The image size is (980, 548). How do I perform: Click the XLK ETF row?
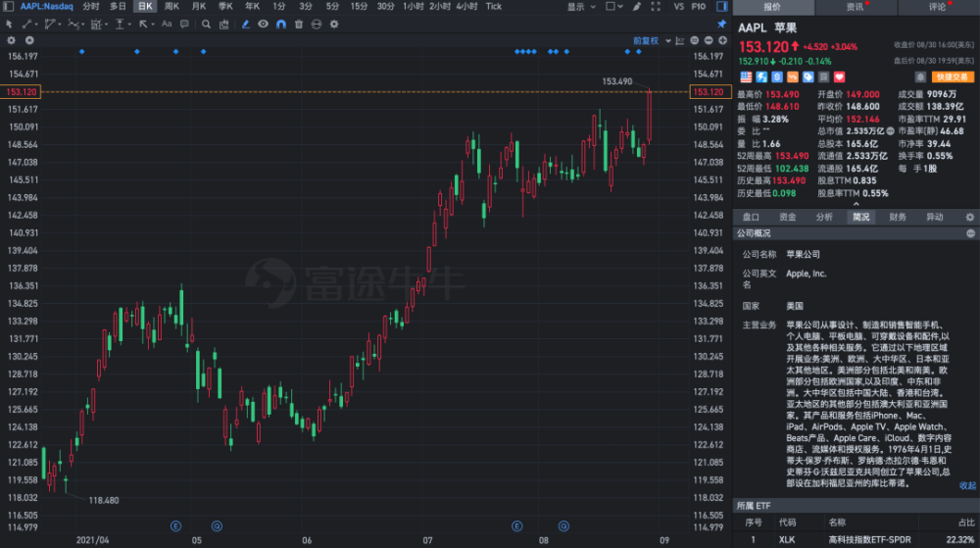tap(857, 539)
